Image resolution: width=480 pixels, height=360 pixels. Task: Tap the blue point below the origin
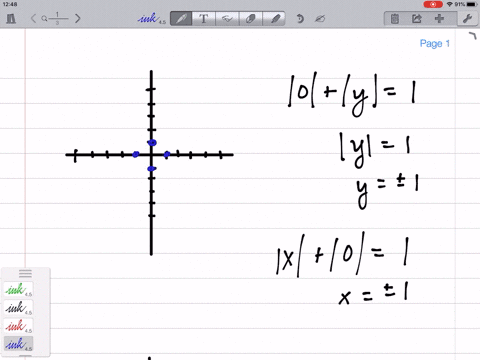point(151,169)
